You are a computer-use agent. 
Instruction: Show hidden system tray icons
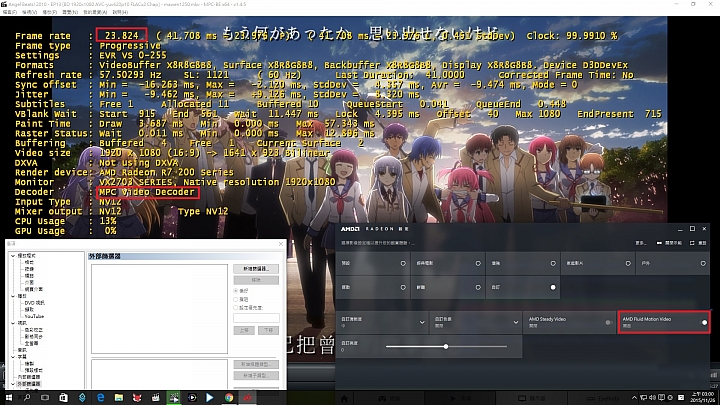point(634,398)
